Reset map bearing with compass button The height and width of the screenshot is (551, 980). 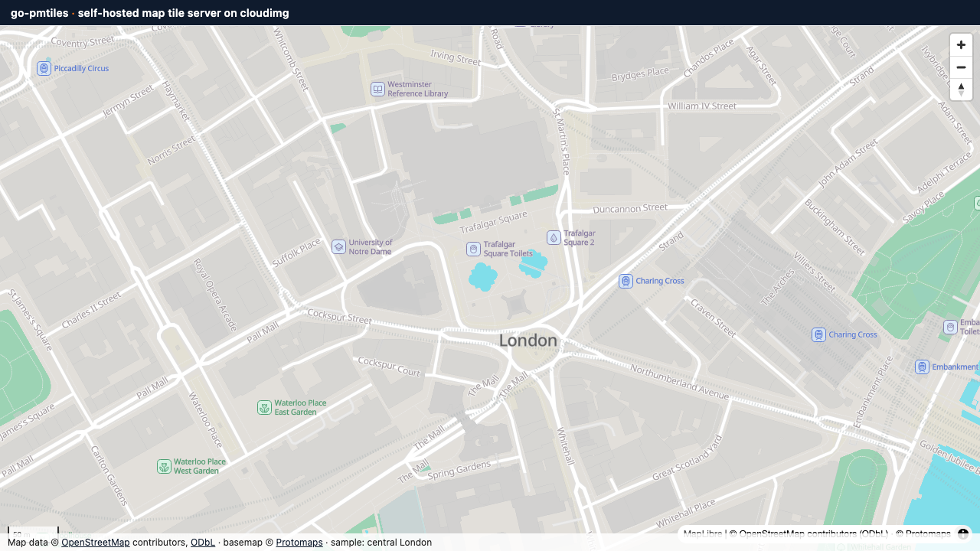click(x=961, y=90)
